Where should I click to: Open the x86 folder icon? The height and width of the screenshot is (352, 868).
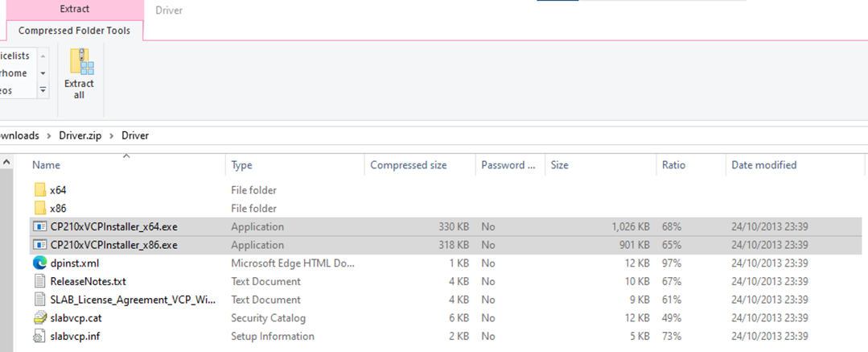(40, 209)
